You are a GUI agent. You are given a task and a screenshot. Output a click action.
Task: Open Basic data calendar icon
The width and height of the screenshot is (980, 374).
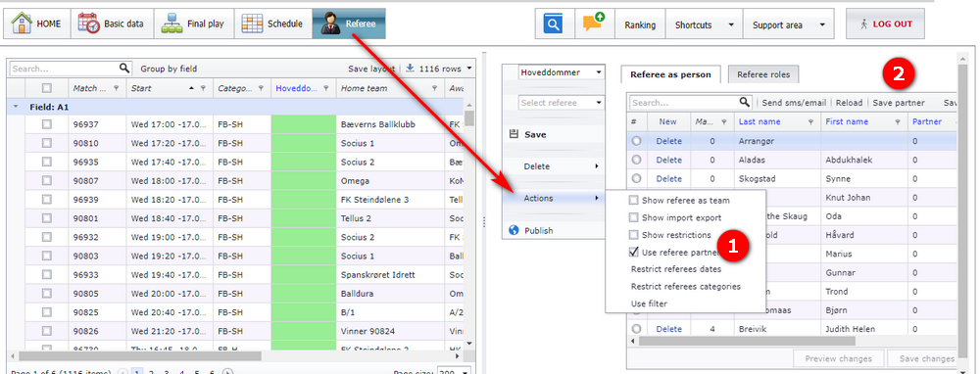(89, 23)
